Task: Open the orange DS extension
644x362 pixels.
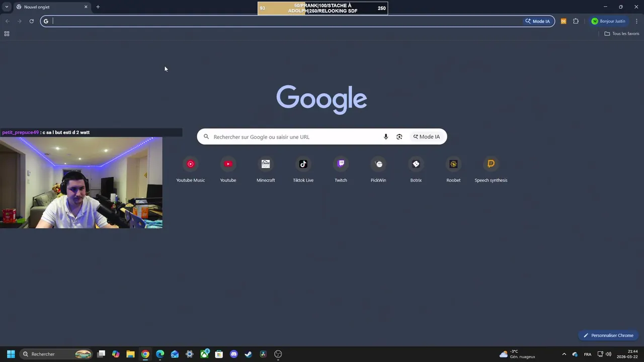Action: (563, 21)
